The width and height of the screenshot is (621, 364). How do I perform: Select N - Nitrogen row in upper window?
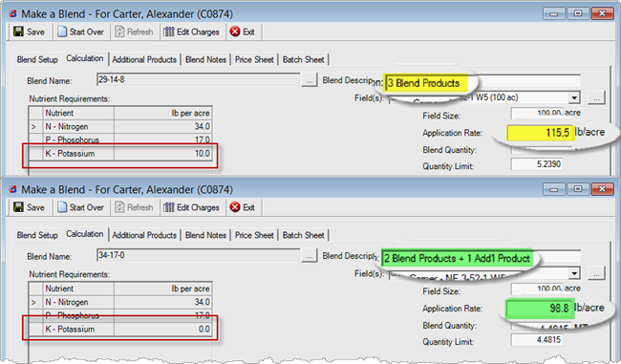point(120,127)
